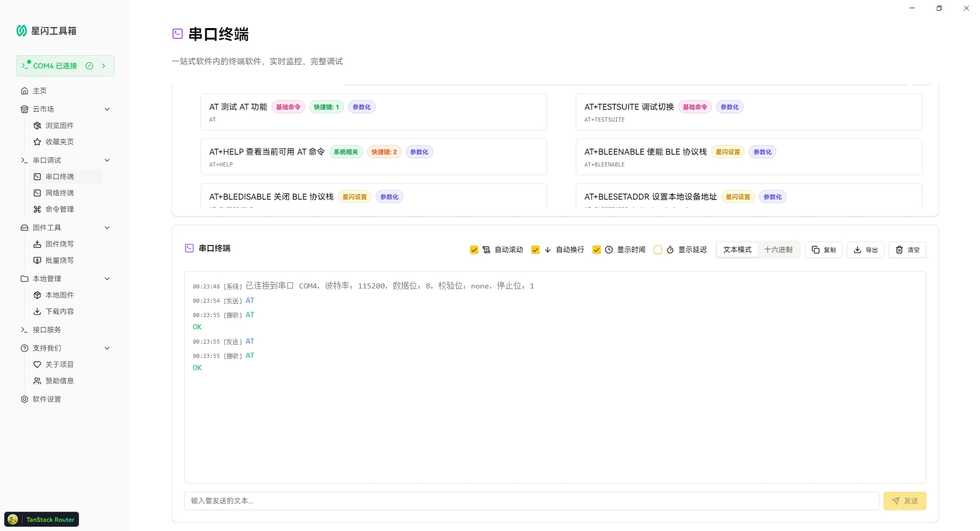This screenshot has height=531, width=980.
Task: Click the 云市场 store icon
Action: pyautogui.click(x=24, y=109)
